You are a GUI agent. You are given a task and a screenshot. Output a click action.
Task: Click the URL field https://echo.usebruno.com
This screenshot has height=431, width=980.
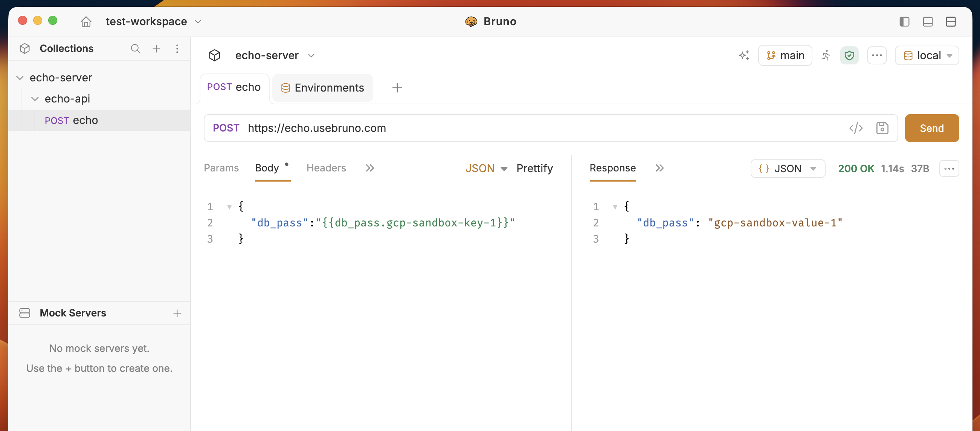point(317,128)
